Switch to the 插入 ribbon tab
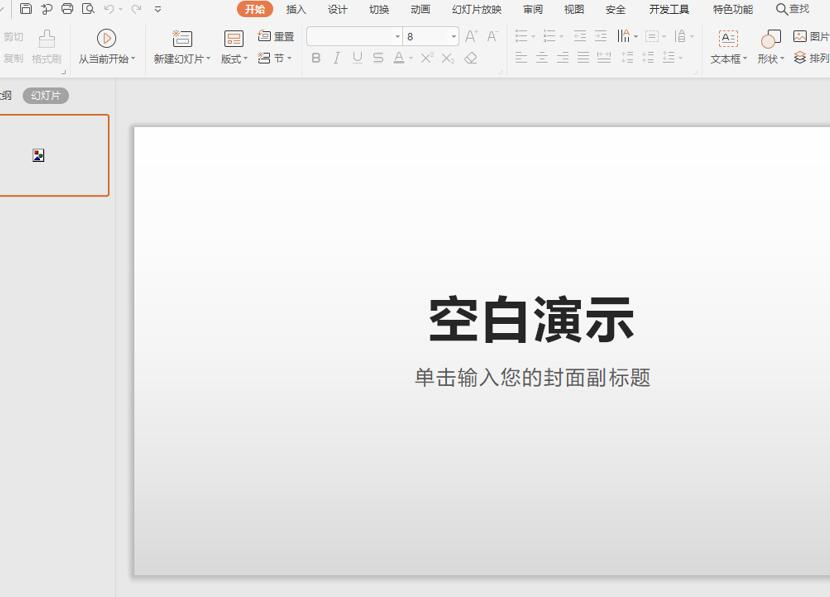The width and height of the screenshot is (830, 597). click(295, 9)
